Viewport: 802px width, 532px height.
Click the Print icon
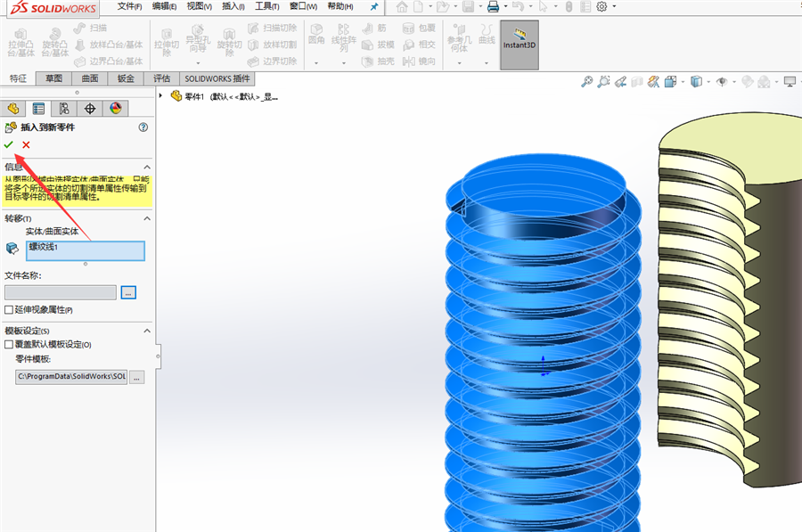(x=493, y=6)
